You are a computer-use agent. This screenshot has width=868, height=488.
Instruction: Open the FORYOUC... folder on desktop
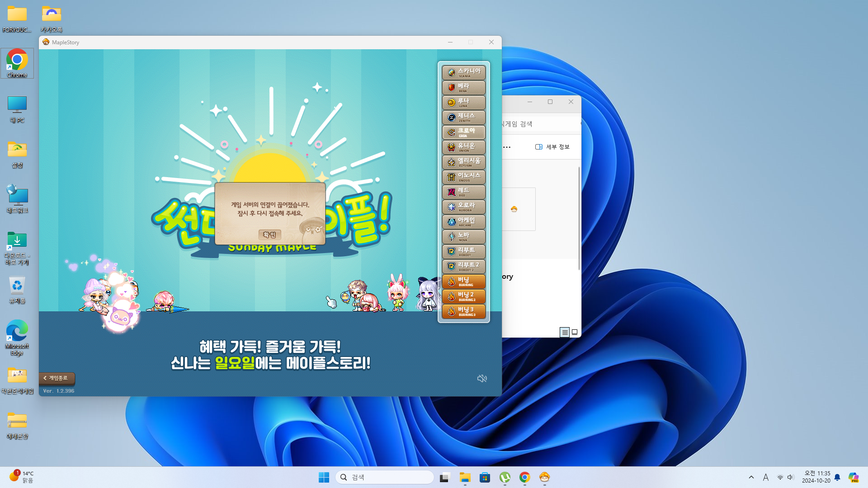(17, 19)
